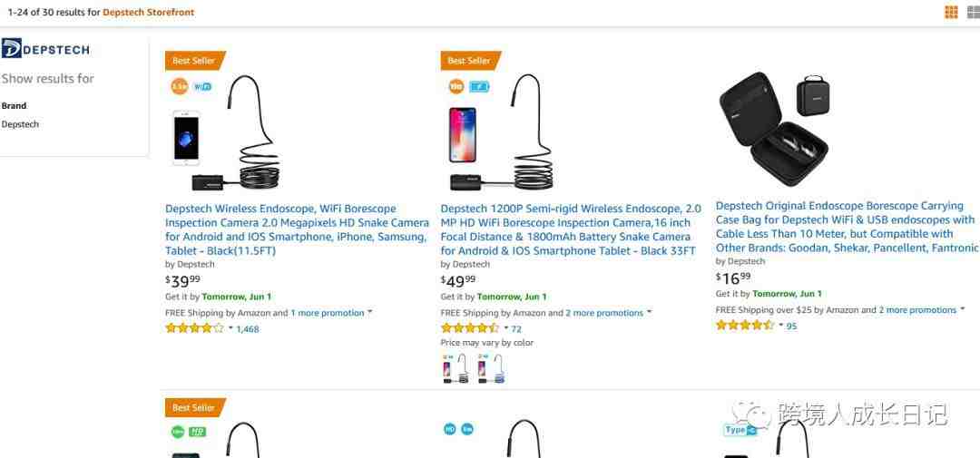Expand '1 more promotion' dropdown arrow
Screen dimensions: 980x458
point(370,313)
